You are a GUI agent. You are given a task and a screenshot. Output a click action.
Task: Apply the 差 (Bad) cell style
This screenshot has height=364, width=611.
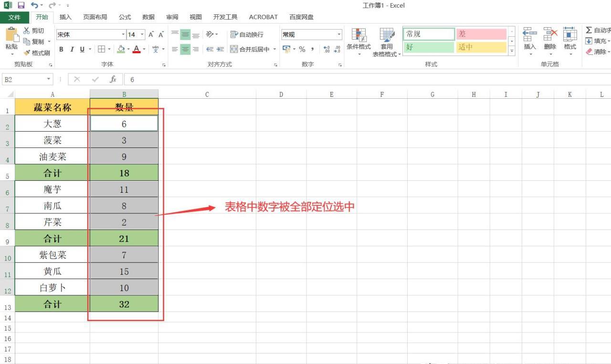coord(481,34)
